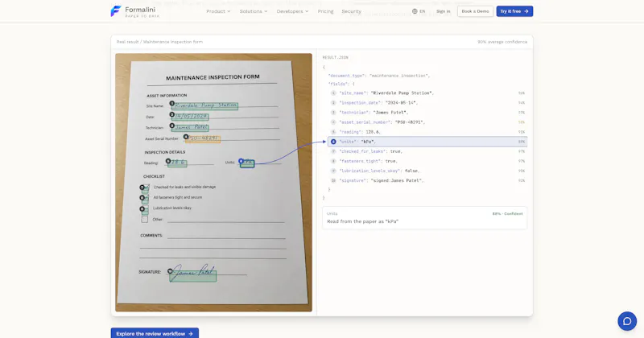644x338 pixels.
Task: Click highlighted badge 6 next to units
Action: click(x=333, y=142)
